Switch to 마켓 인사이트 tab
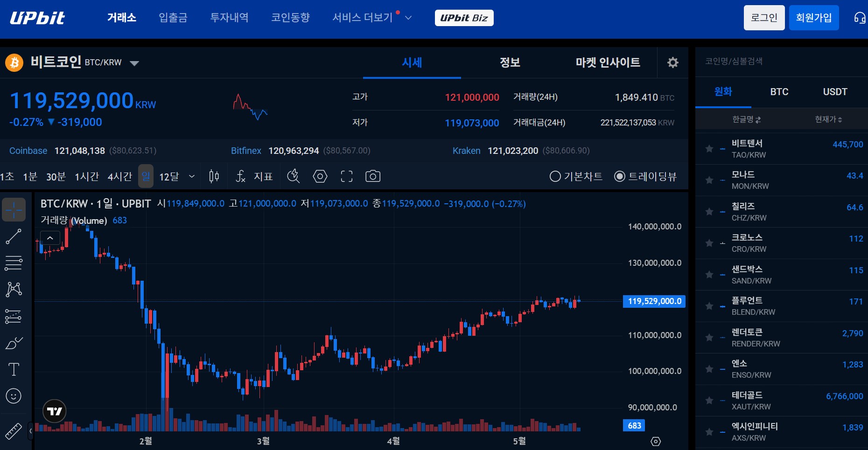868x450 pixels. 608,62
